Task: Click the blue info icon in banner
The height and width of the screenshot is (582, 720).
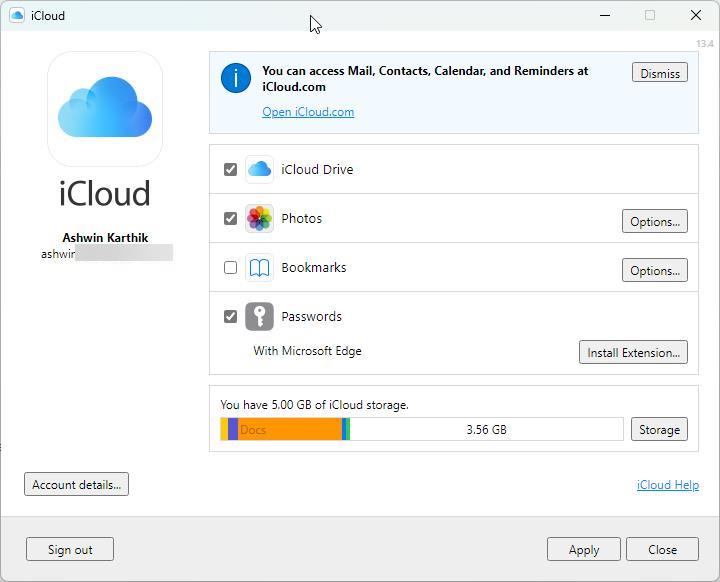Action: pyautogui.click(x=236, y=78)
